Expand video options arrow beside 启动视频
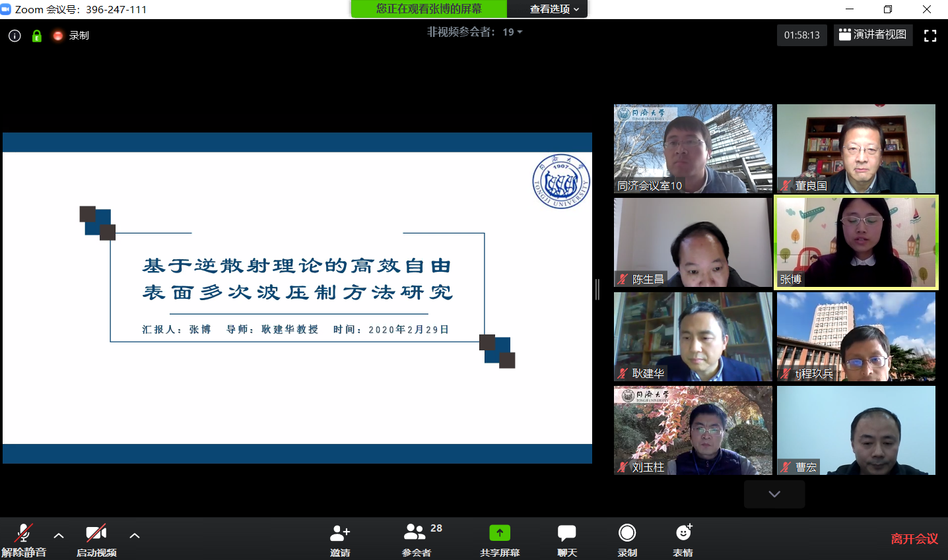 135,536
